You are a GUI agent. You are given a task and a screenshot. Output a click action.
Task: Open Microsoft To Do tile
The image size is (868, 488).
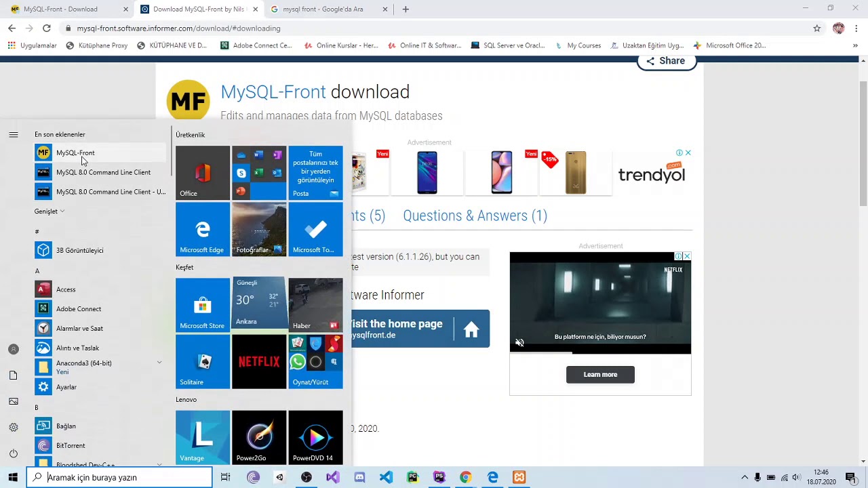click(315, 229)
